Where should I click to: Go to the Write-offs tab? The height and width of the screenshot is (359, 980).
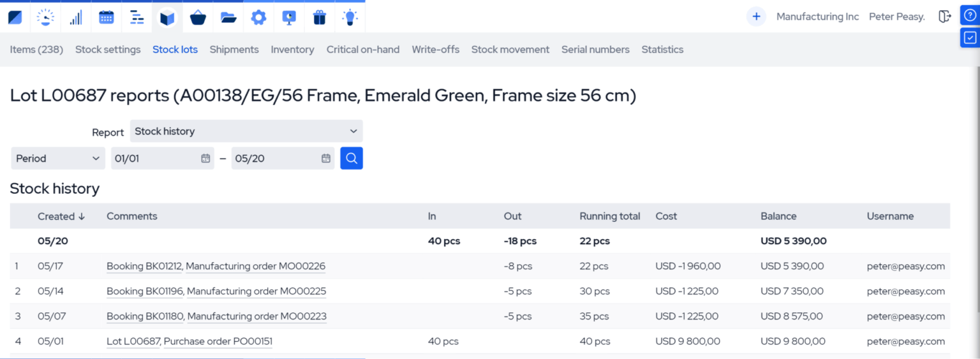click(435, 50)
